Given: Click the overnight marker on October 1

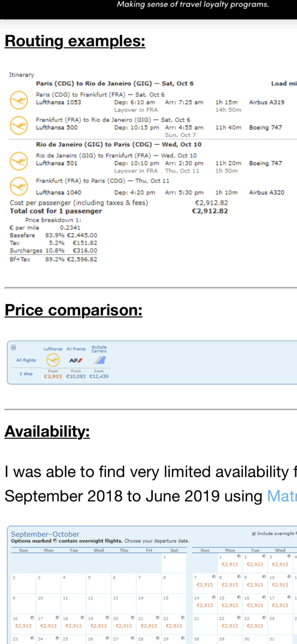Looking at the screenshot, I should [239, 556].
